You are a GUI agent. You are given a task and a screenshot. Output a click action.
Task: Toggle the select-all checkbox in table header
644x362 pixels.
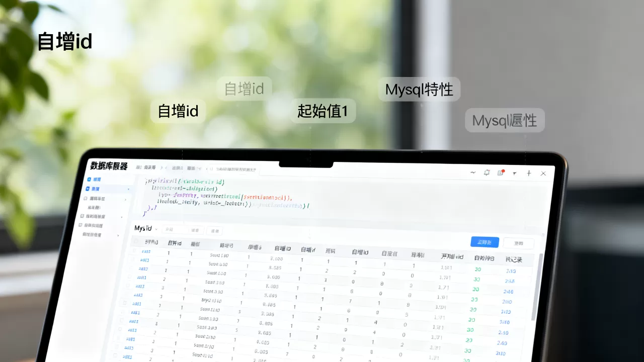(135, 241)
